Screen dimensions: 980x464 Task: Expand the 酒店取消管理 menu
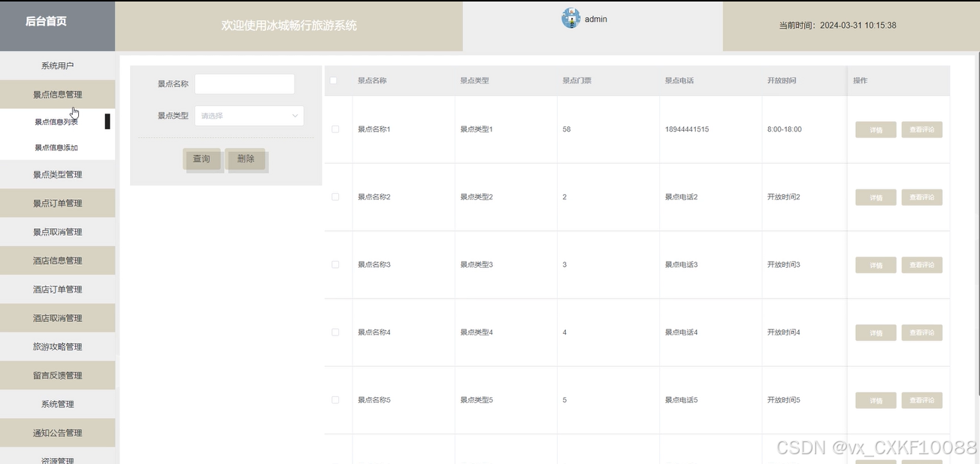[x=58, y=318]
